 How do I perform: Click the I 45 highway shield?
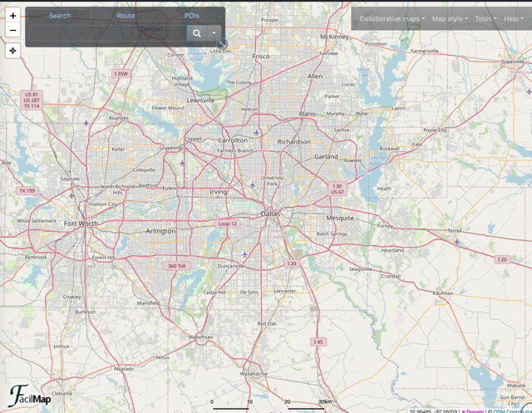coord(318,342)
